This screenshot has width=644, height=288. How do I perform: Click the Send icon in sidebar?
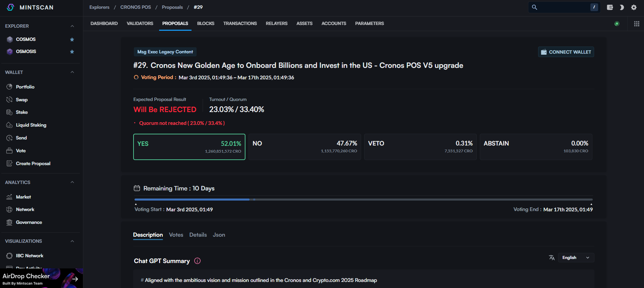coord(9,138)
